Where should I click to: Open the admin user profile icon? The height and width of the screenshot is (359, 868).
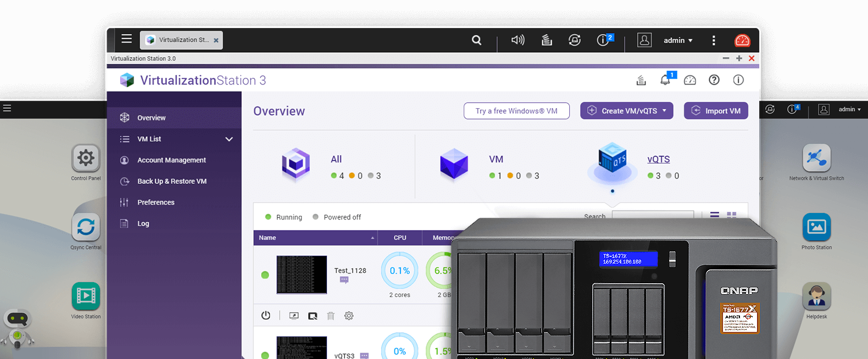(644, 40)
